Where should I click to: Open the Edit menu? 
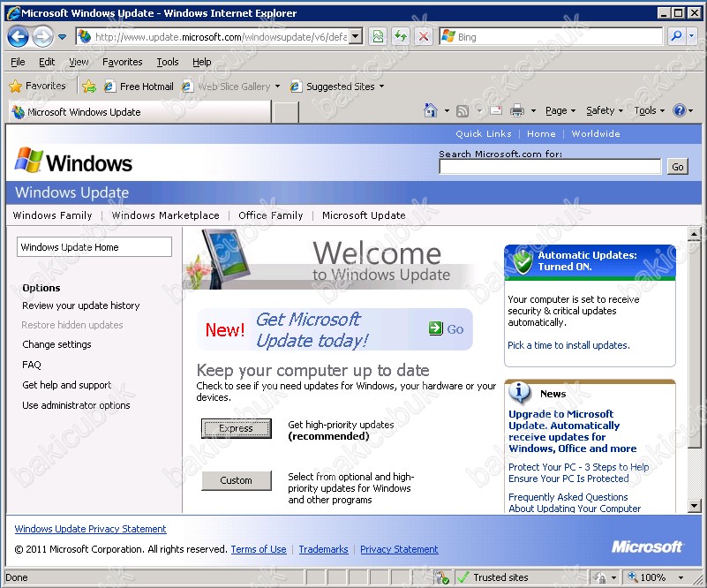coord(47,62)
